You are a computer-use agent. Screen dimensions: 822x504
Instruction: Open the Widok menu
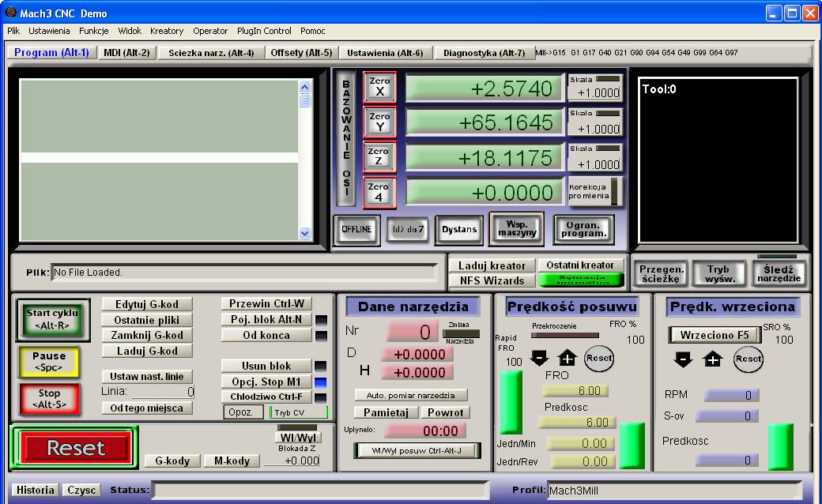[x=130, y=31]
